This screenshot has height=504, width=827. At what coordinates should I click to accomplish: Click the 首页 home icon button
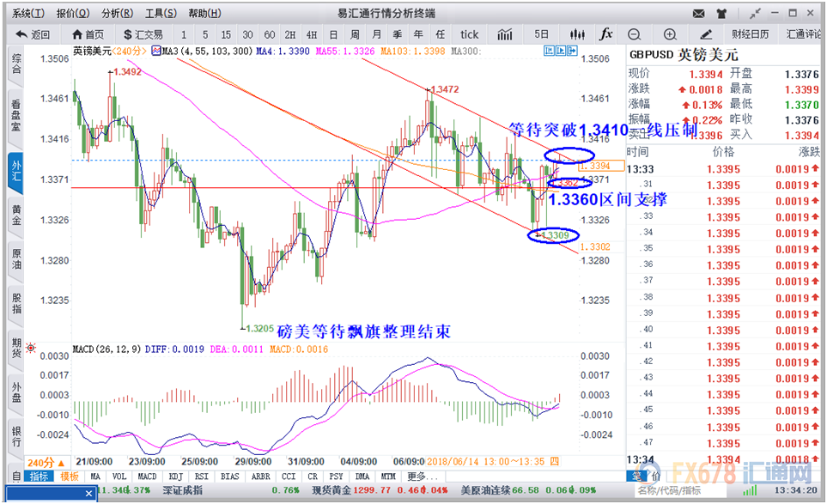(88, 34)
